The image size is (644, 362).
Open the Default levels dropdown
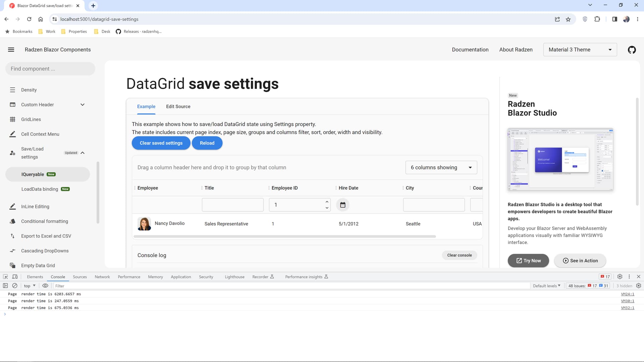click(546, 286)
